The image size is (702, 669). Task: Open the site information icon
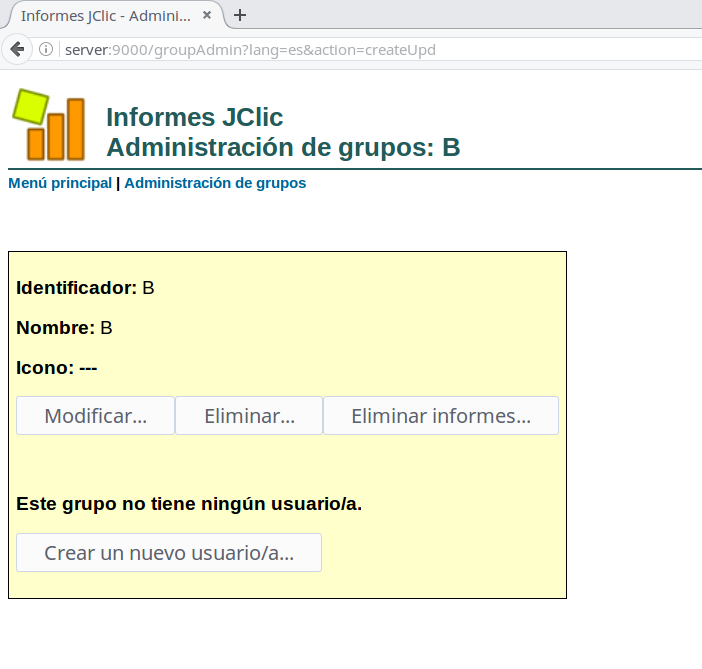[46, 50]
